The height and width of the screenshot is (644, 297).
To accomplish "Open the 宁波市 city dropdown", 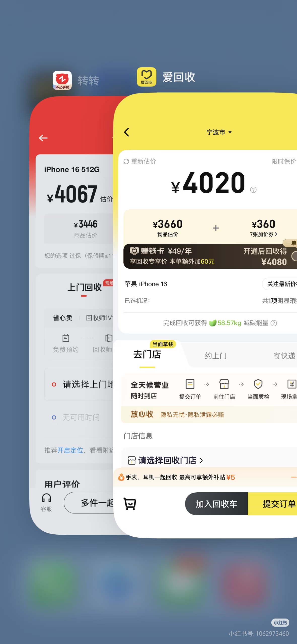I will [x=219, y=132].
